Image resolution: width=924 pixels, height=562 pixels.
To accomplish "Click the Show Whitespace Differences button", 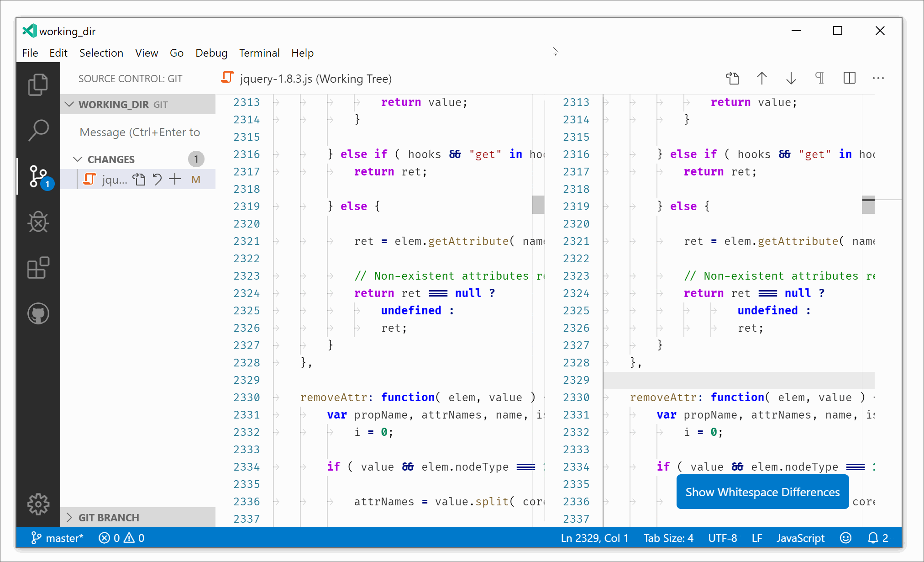I will coord(762,492).
